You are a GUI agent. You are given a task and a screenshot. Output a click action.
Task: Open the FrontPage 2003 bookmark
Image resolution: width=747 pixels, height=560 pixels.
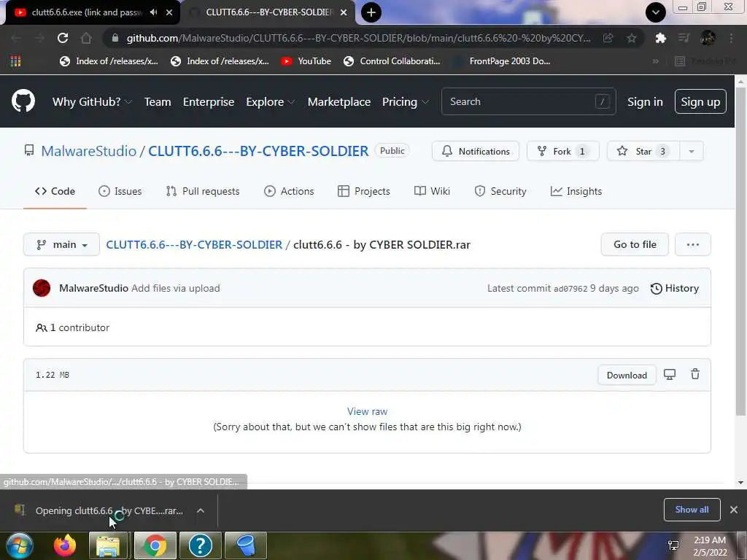pyautogui.click(x=502, y=61)
